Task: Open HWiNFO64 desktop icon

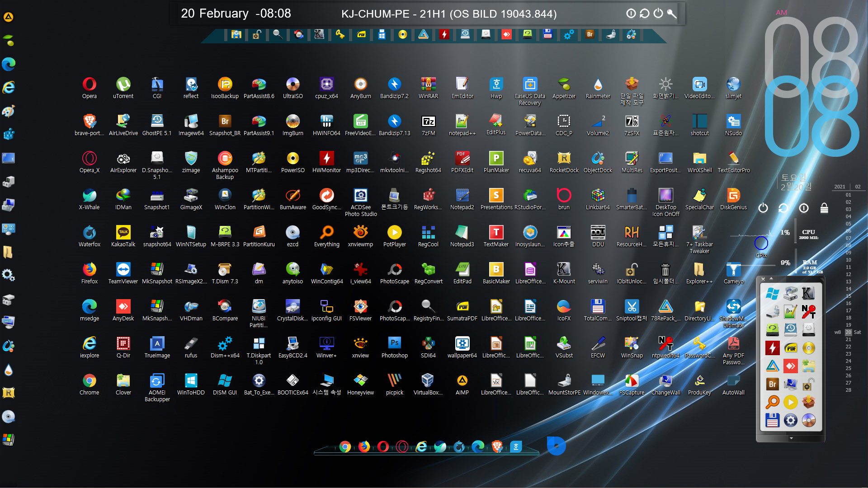Action: click(326, 125)
